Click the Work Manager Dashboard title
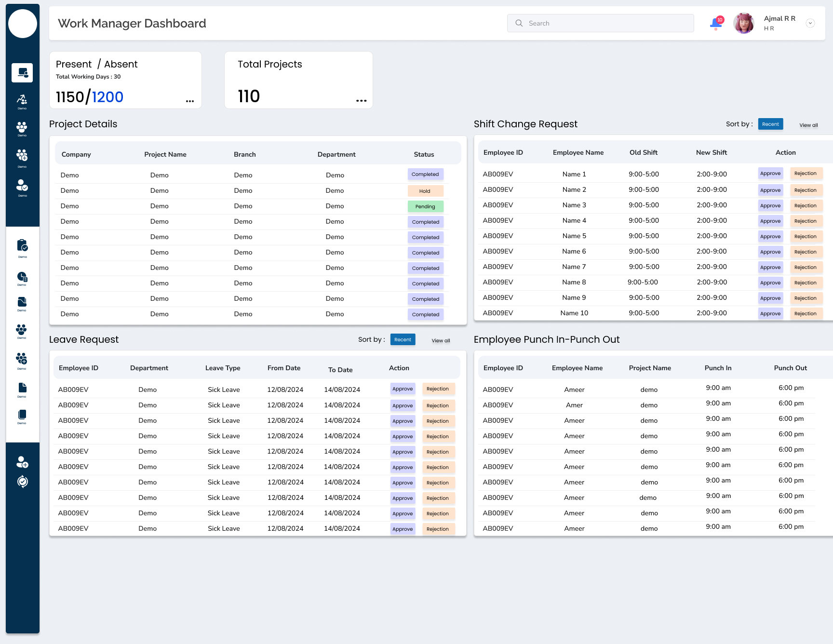 132,24
